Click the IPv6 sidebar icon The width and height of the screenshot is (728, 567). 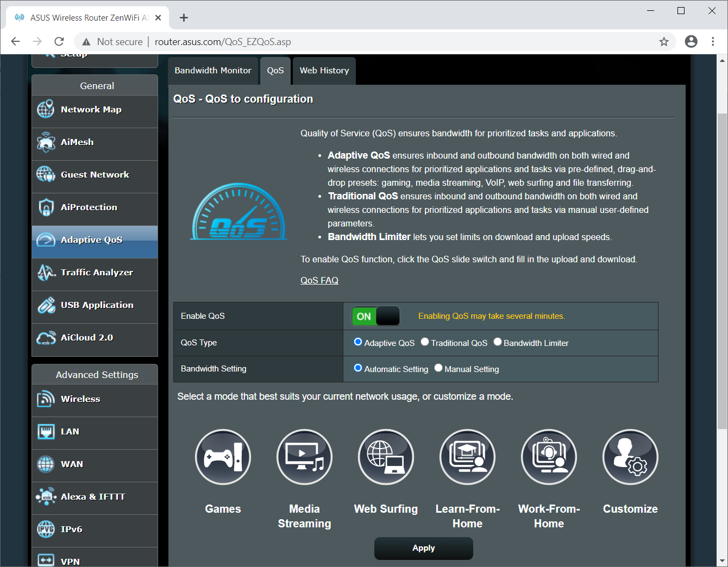[46, 529]
